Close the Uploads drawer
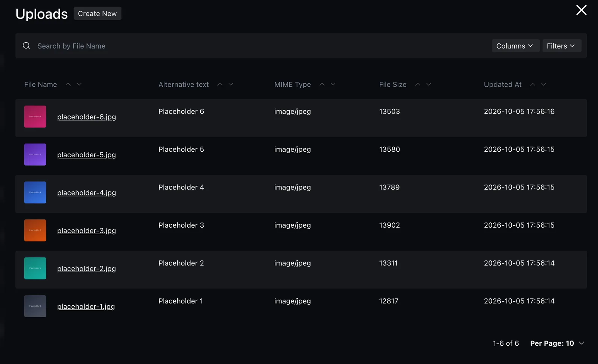The height and width of the screenshot is (364, 598). pyautogui.click(x=581, y=10)
